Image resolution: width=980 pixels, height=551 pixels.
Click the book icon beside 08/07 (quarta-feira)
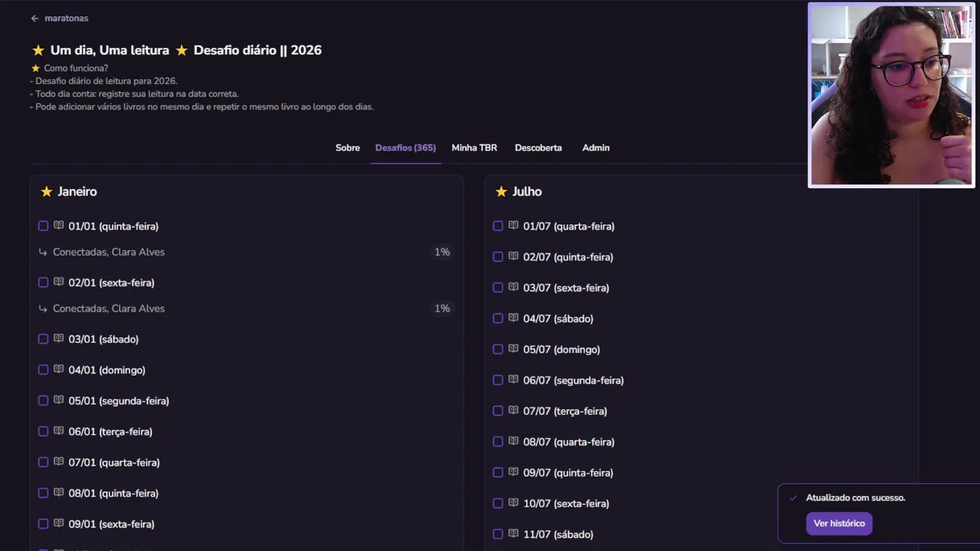(x=513, y=442)
